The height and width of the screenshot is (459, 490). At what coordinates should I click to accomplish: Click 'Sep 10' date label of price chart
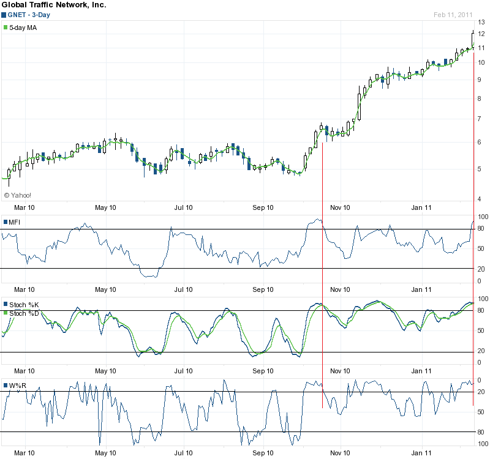(263, 208)
